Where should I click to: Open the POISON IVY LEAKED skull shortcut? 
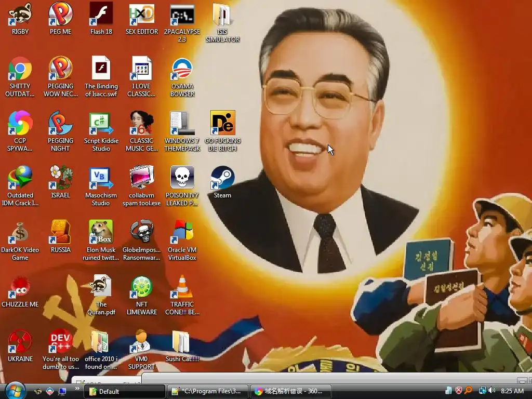(182, 186)
